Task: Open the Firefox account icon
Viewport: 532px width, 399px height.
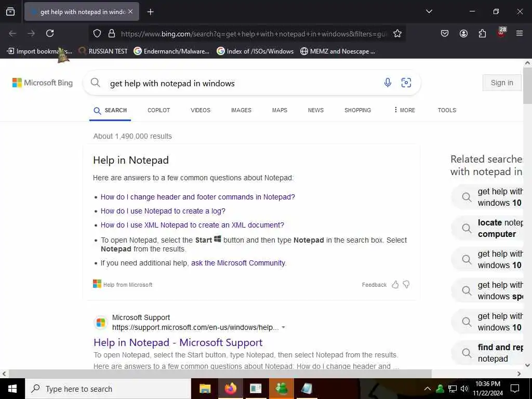Action: [463, 33]
